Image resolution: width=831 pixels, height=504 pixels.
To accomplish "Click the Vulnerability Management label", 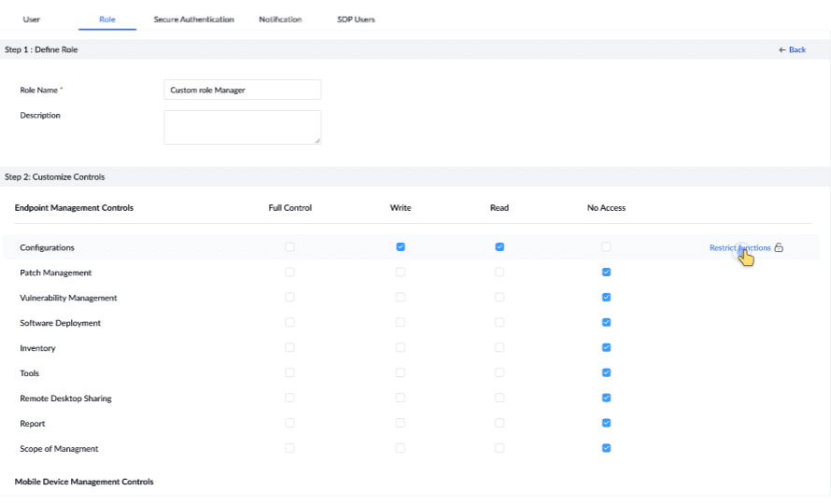I will point(68,298).
